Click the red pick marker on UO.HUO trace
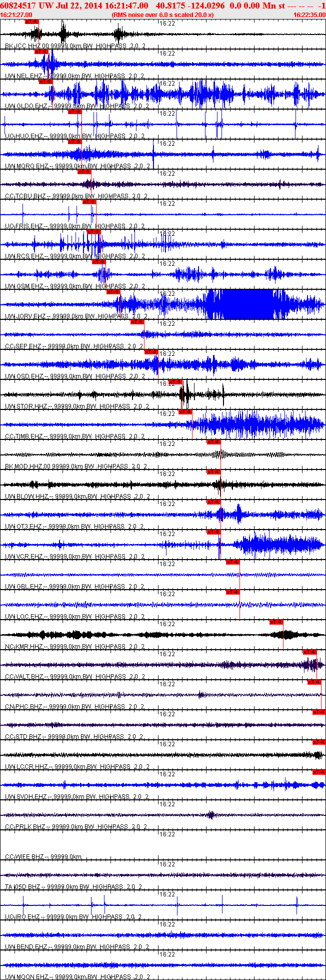 coord(75,112)
